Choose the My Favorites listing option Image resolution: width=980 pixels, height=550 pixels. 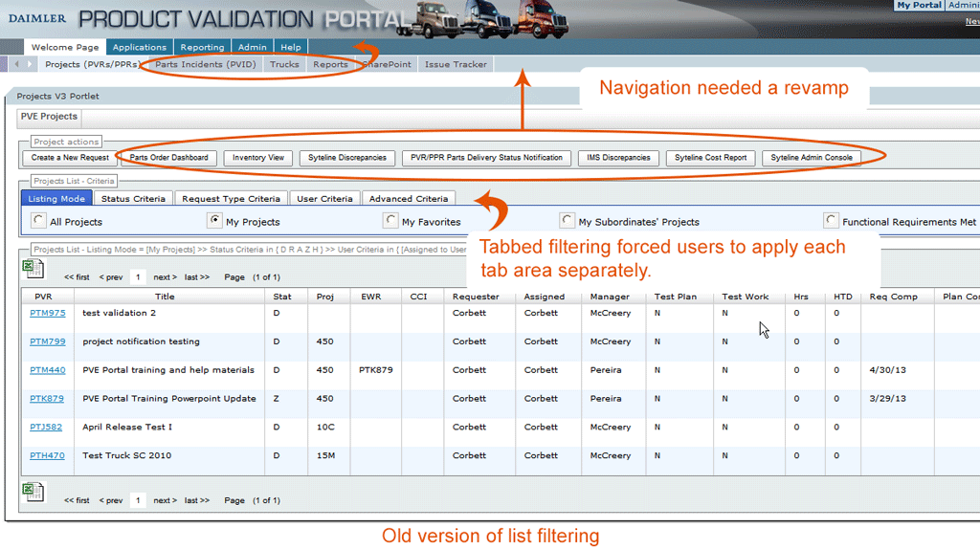coord(390,221)
